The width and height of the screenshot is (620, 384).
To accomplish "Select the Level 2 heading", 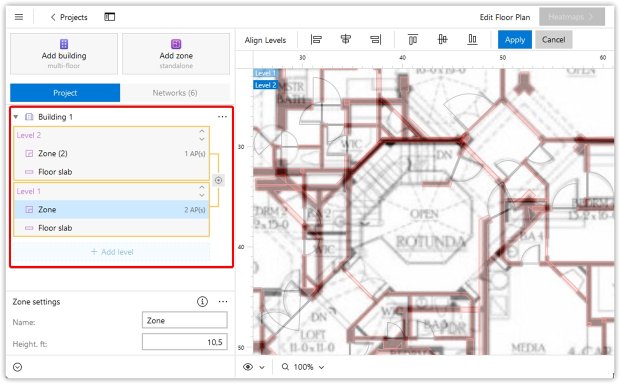I will tap(29, 135).
